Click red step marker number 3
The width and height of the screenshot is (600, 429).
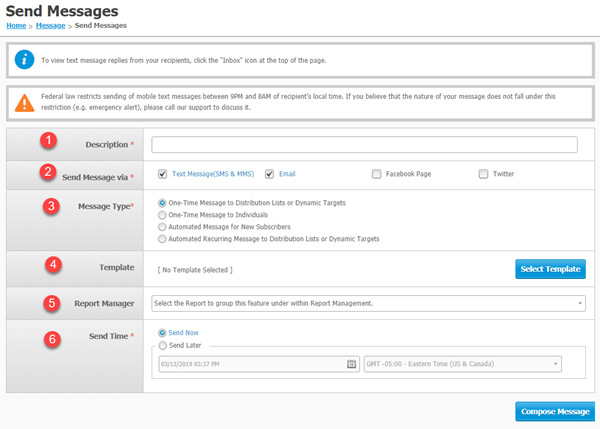[x=51, y=206]
